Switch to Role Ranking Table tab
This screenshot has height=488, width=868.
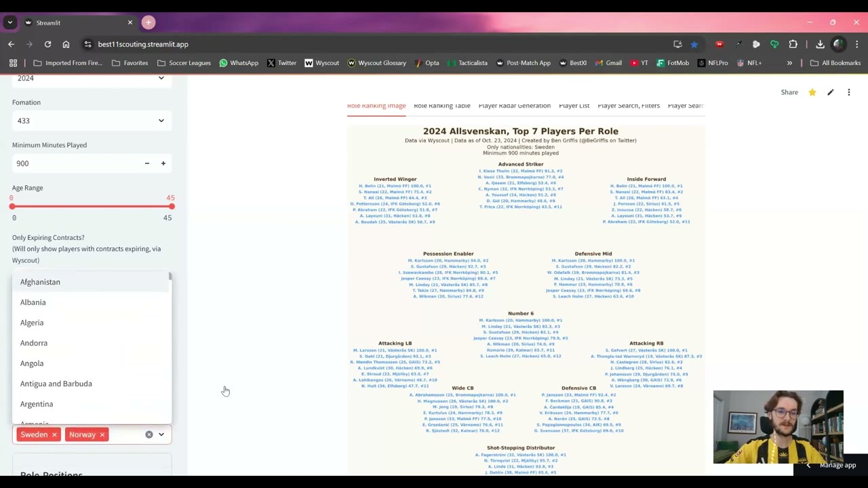(442, 106)
